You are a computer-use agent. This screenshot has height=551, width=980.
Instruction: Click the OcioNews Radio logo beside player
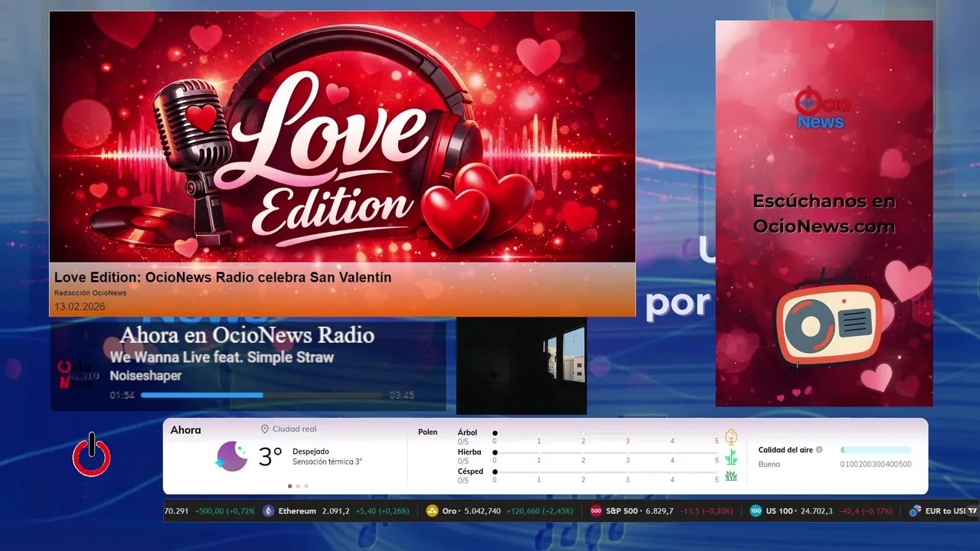(x=79, y=374)
